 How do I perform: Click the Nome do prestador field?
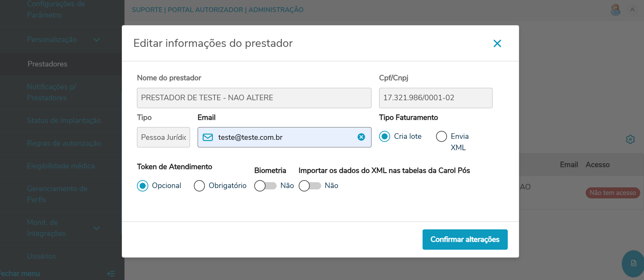(x=254, y=98)
